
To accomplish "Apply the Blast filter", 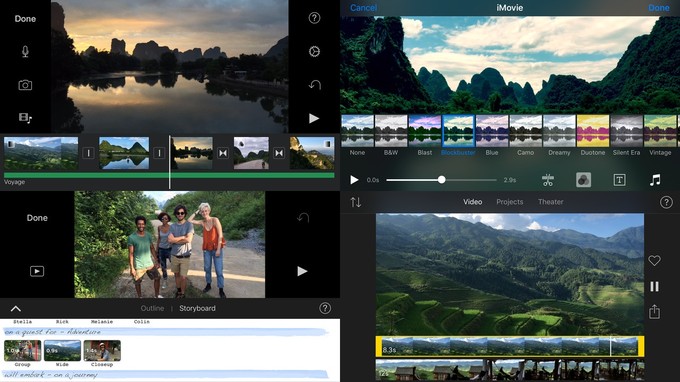I will (425, 131).
